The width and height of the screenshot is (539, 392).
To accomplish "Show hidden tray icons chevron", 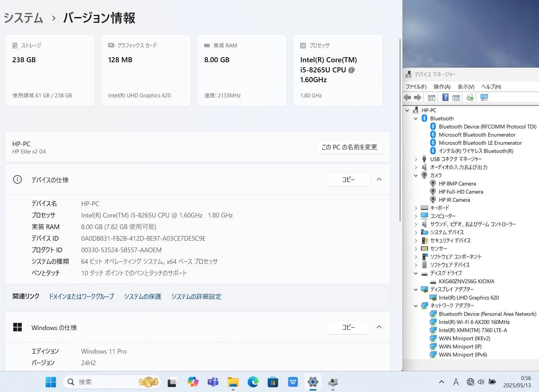I will click(442, 382).
